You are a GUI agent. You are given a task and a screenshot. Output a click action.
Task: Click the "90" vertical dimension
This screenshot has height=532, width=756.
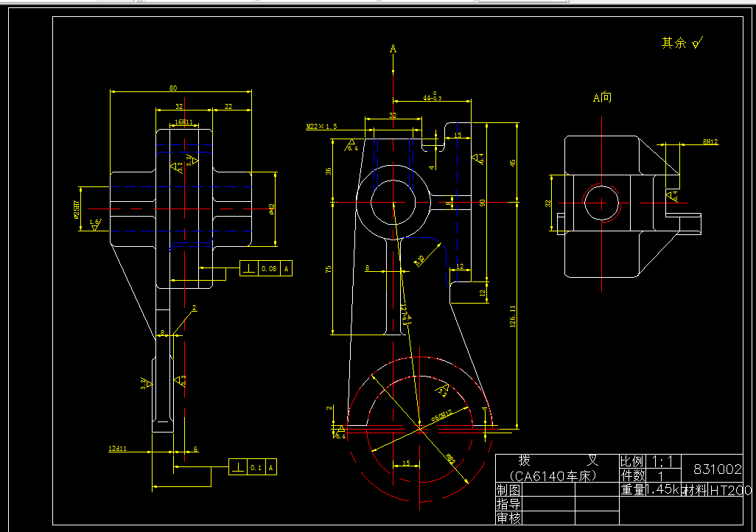click(482, 203)
